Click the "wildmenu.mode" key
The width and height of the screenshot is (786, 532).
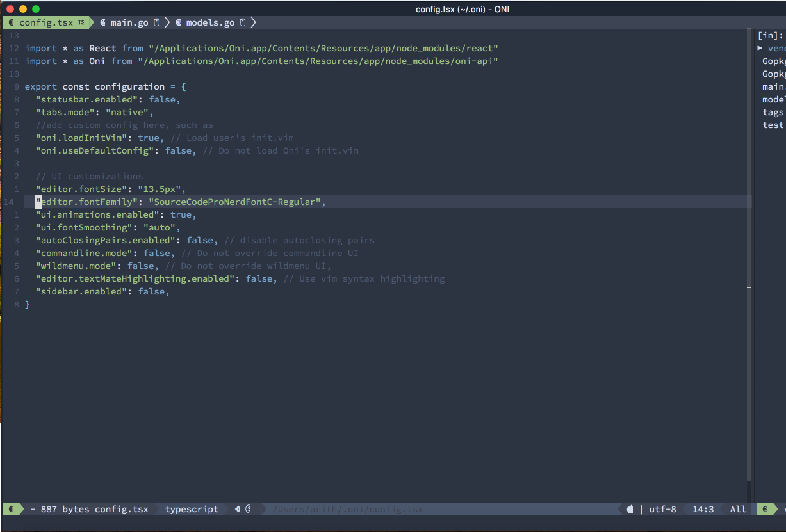tap(76, 266)
